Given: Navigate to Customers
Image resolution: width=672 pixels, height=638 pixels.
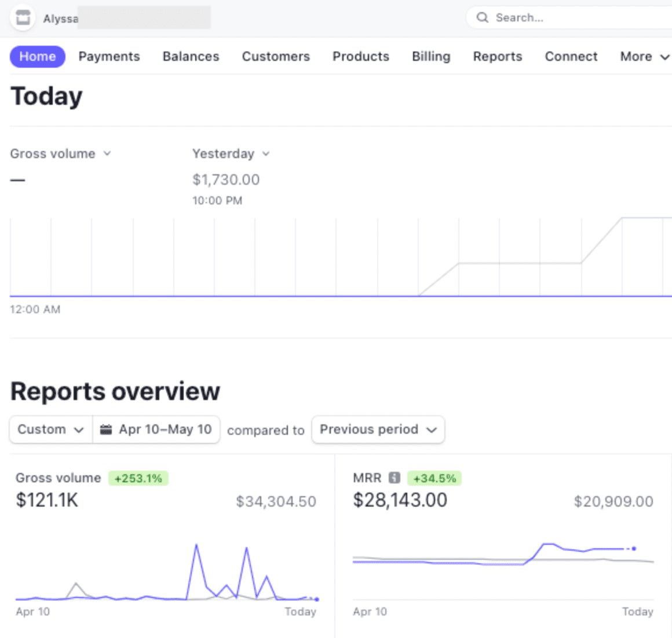Looking at the screenshot, I should pyautogui.click(x=276, y=57).
